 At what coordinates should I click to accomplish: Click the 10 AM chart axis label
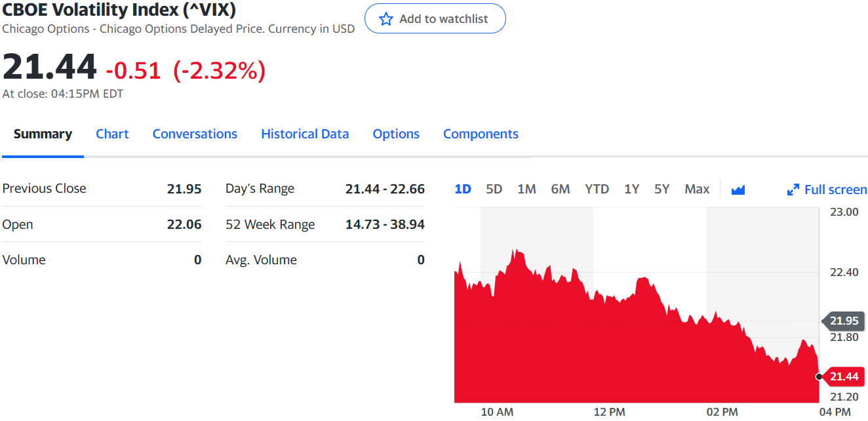pos(497,412)
